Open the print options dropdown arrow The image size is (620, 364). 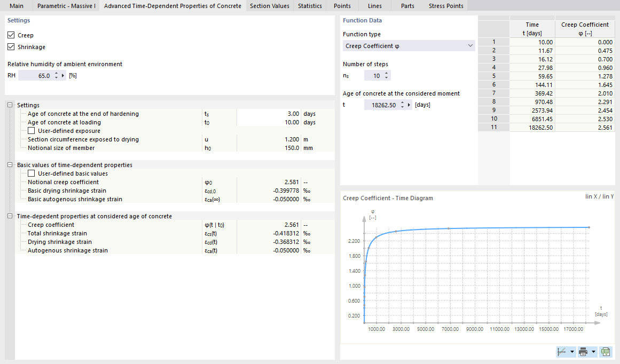[x=593, y=351]
